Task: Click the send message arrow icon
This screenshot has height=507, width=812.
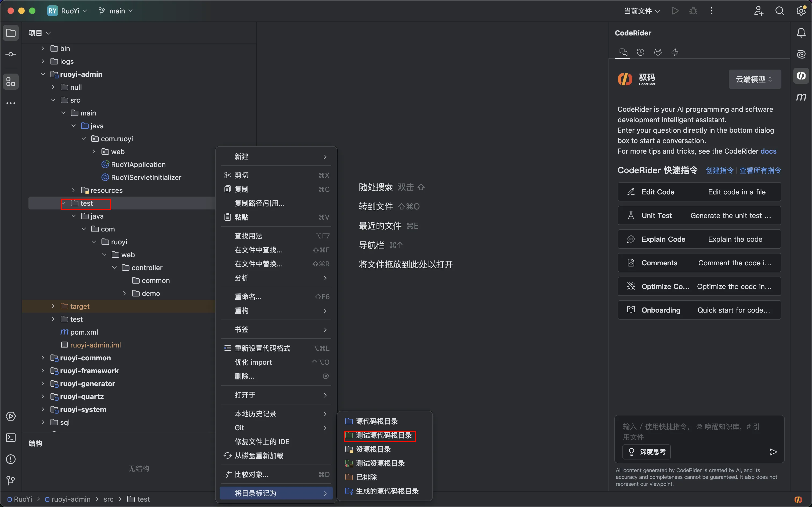Action: coord(773,452)
